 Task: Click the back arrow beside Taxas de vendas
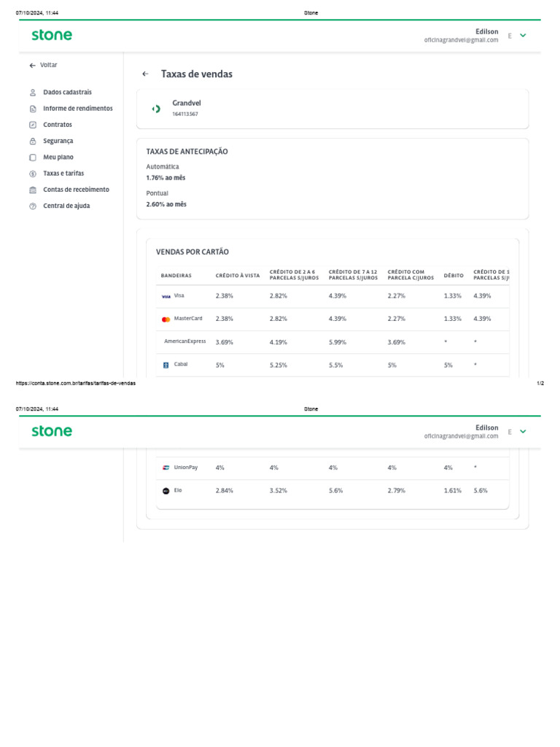(x=145, y=74)
